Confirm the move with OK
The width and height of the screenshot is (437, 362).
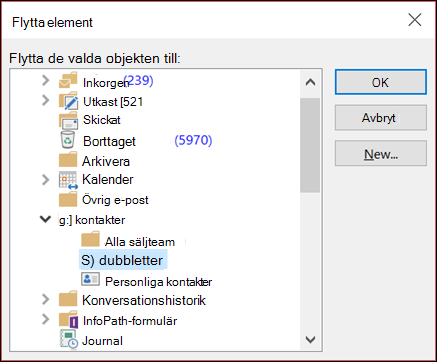tap(381, 82)
